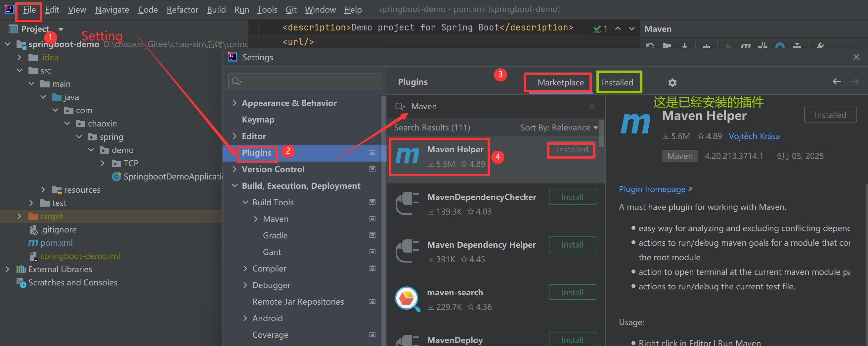Screen dimensions: 868x346
Task: Switch to the Installed tab
Action: [617, 83]
